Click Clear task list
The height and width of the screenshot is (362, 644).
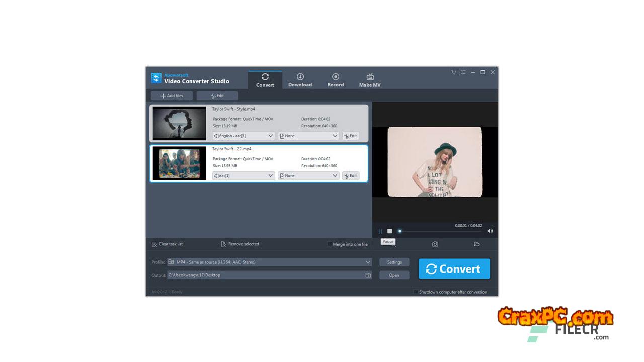[168, 244]
